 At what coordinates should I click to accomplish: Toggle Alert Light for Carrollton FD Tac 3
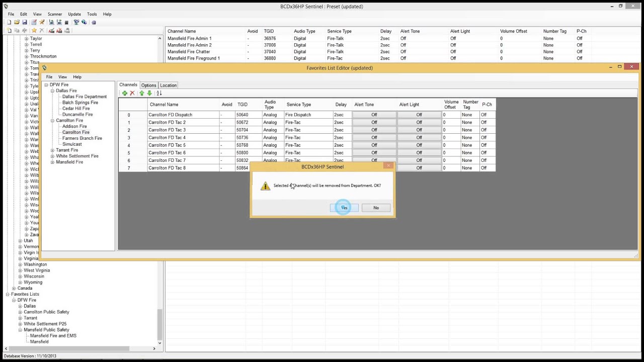(x=419, y=130)
